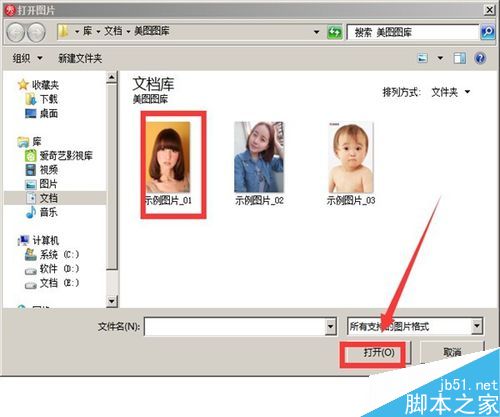
Task: Expand the arrow before 美图图库 in address bar
Action: point(128,32)
